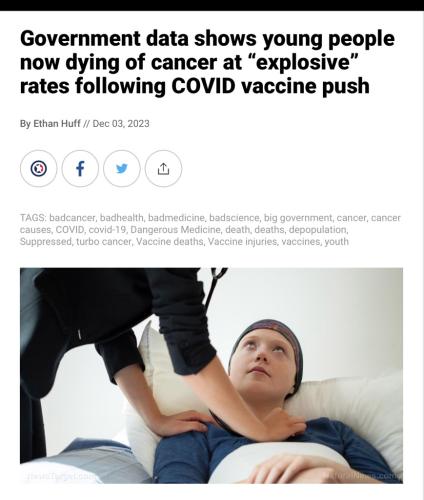
Task: Select the badmedicine tag link
Action: click(x=176, y=218)
